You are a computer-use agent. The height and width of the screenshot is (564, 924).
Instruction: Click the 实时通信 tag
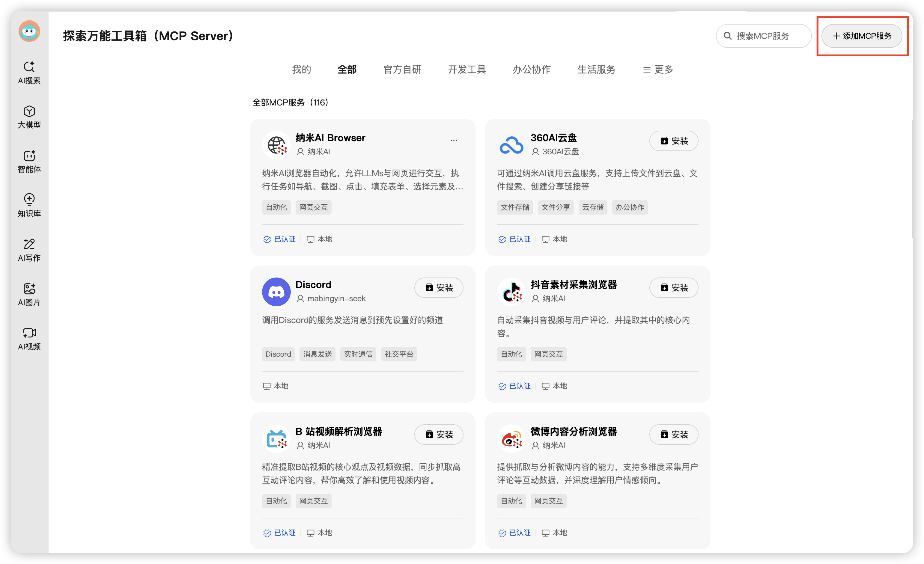coord(358,354)
